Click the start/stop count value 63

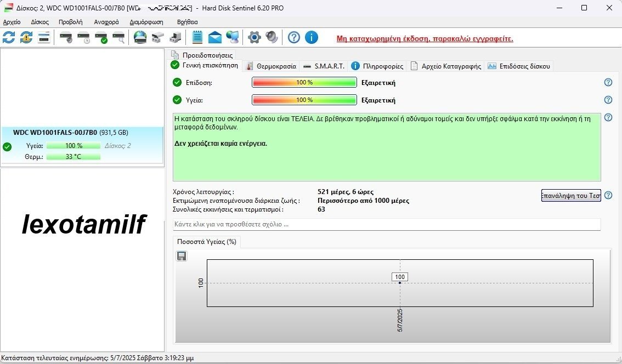pos(321,209)
